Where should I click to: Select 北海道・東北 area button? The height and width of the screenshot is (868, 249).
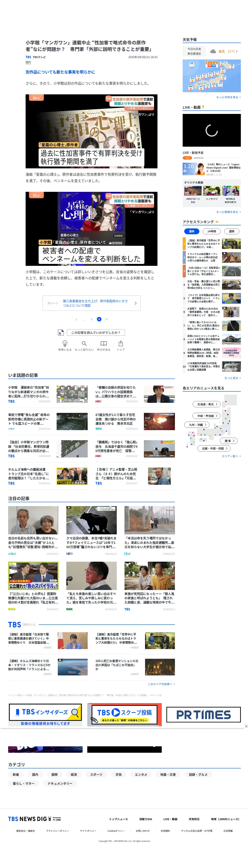tap(207, 404)
